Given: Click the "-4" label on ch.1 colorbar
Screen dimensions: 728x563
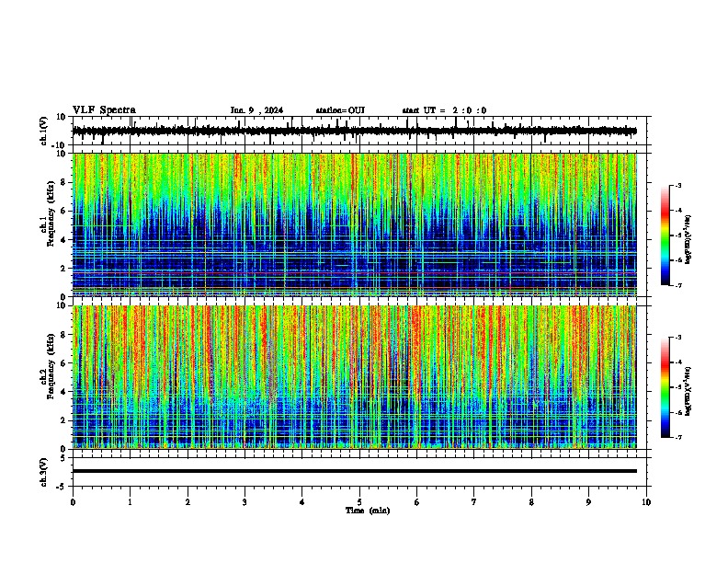Looking at the screenshot, I should click(678, 211).
